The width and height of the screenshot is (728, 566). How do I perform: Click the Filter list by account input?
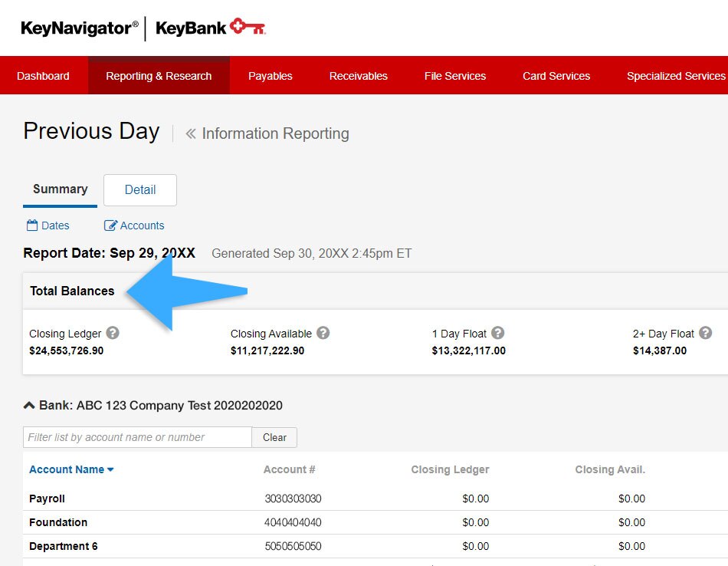[x=137, y=437]
